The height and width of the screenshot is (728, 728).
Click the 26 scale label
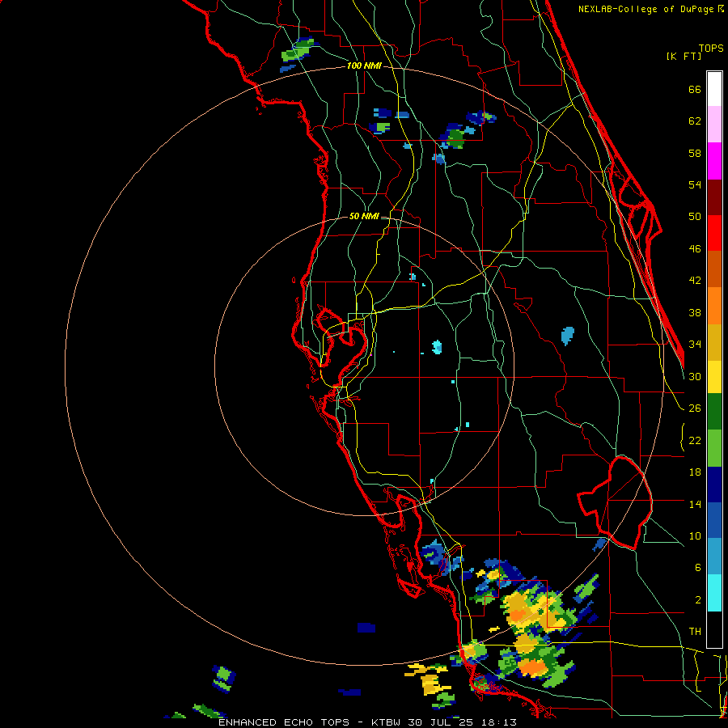click(x=695, y=408)
